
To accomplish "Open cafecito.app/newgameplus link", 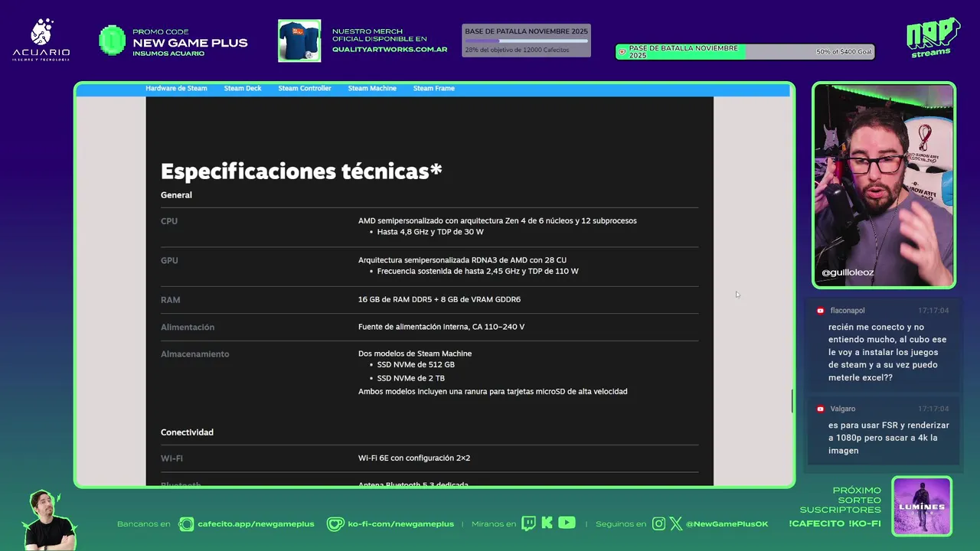I will click(256, 524).
